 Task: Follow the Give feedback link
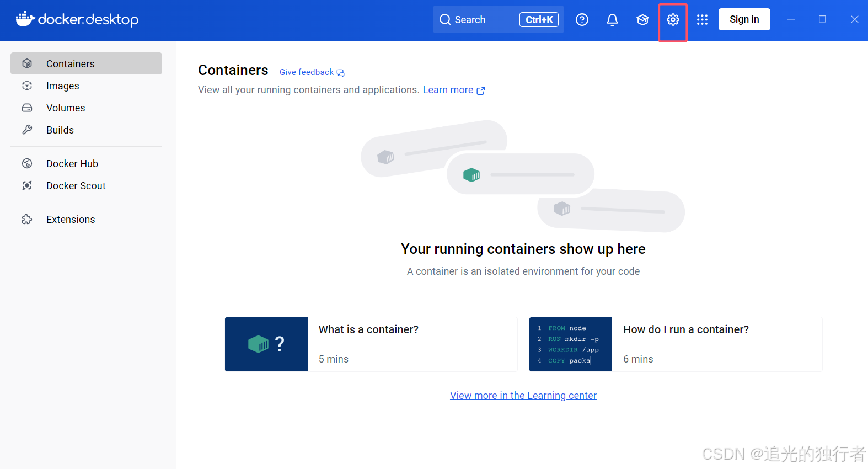pos(307,72)
